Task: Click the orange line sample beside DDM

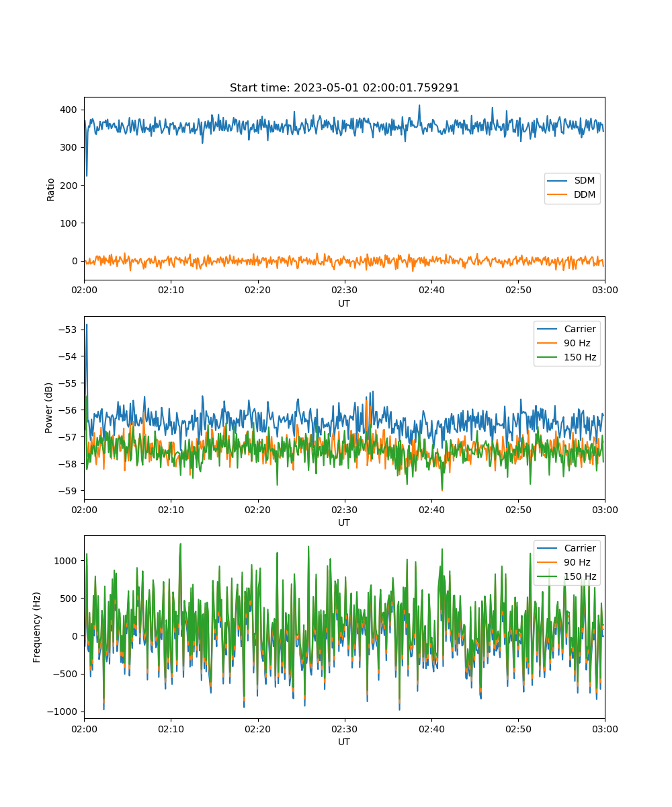Action: pyautogui.click(x=558, y=195)
